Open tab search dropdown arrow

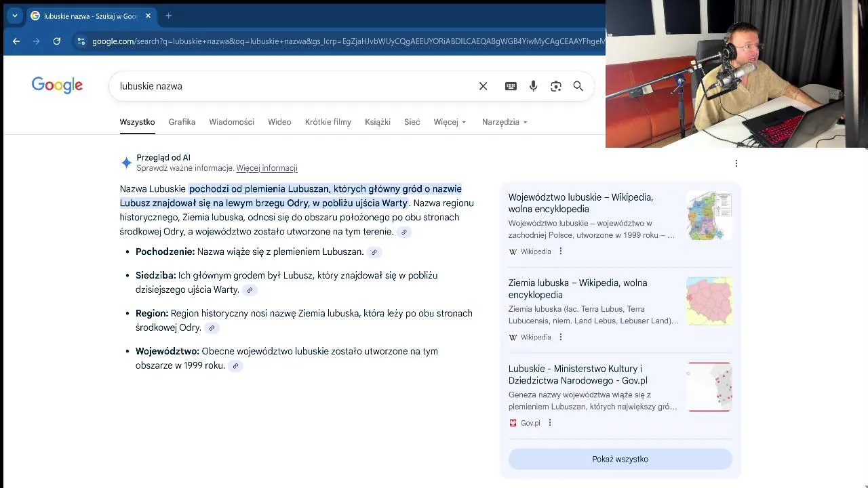click(14, 16)
